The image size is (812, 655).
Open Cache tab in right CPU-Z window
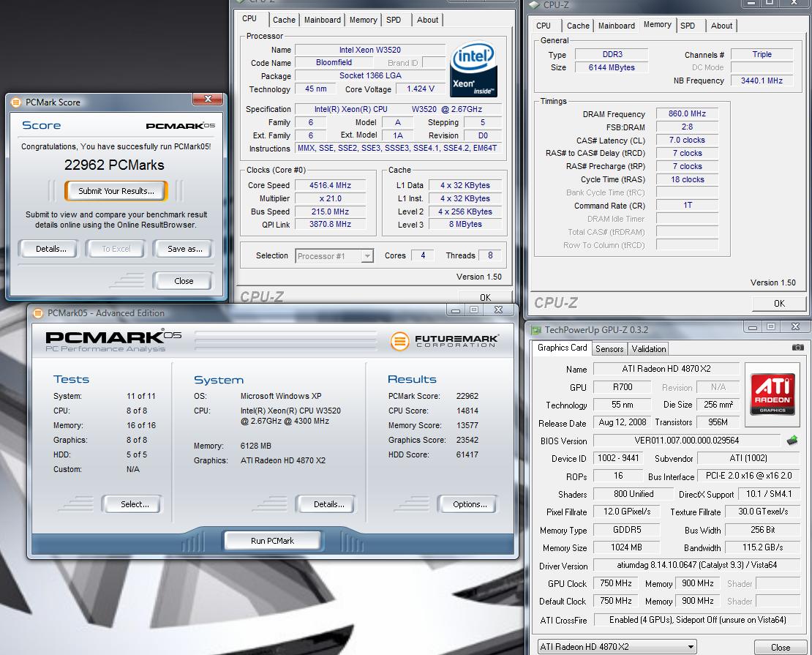(578, 26)
